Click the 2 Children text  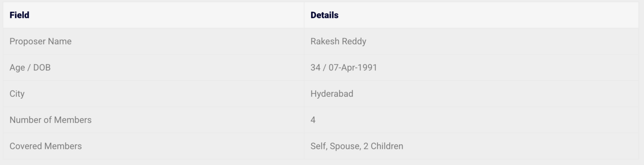pyautogui.click(x=383, y=146)
